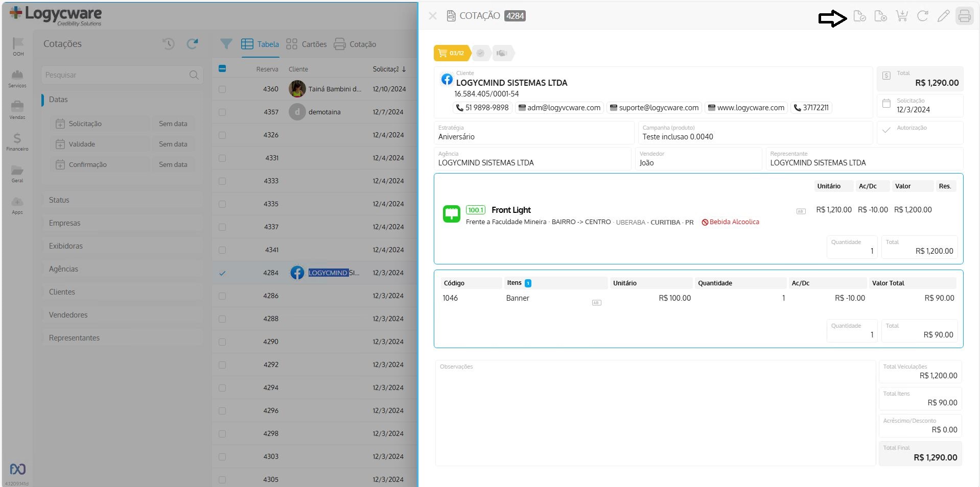Expand the Agências filter section
Viewport: 980px width, 487px height.
[123, 269]
